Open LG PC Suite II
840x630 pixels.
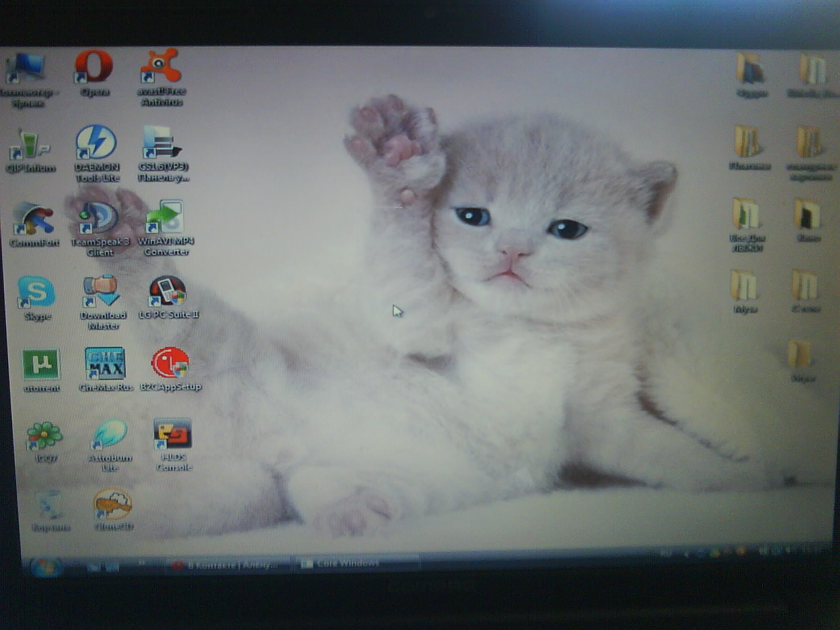point(168,291)
